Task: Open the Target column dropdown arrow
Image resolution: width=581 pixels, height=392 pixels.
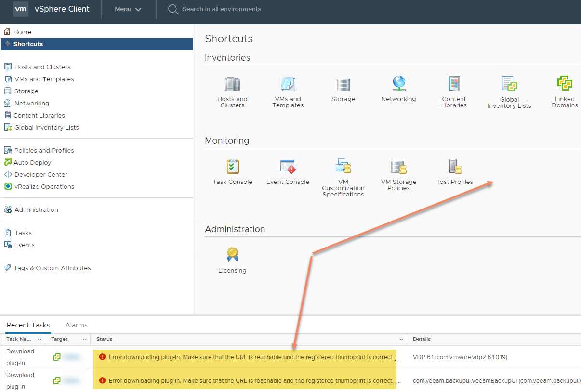Action: pyautogui.click(x=85, y=340)
